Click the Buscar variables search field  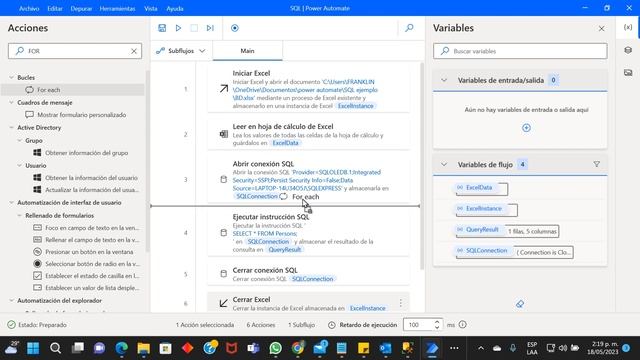pyautogui.click(x=520, y=51)
